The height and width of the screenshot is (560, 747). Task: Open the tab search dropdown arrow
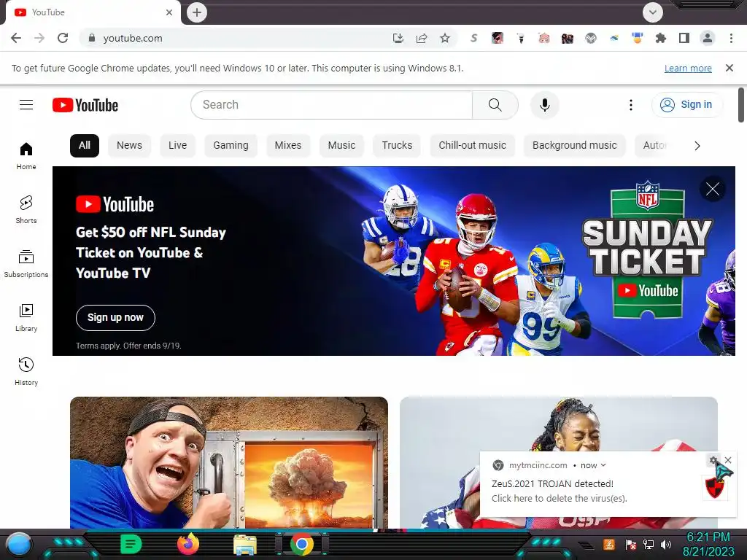[653, 12]
